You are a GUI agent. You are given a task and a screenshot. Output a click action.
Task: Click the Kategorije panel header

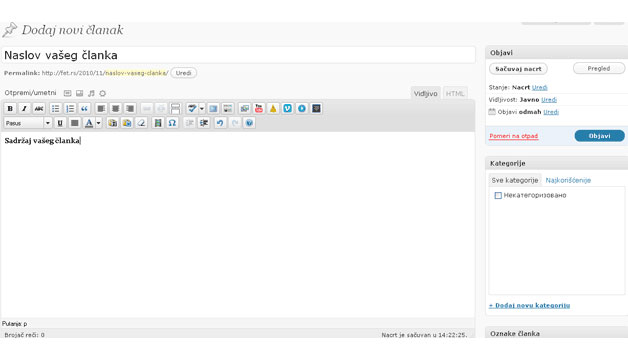(557, 163)
